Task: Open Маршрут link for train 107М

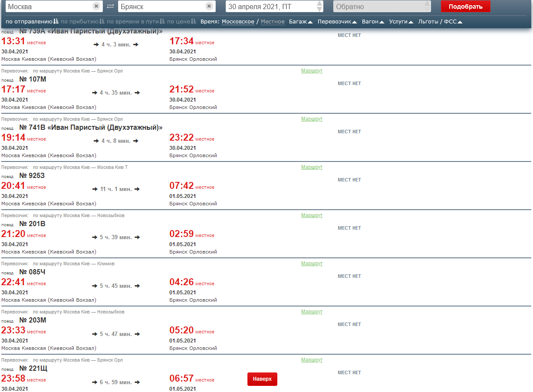Action: [312, 71]
